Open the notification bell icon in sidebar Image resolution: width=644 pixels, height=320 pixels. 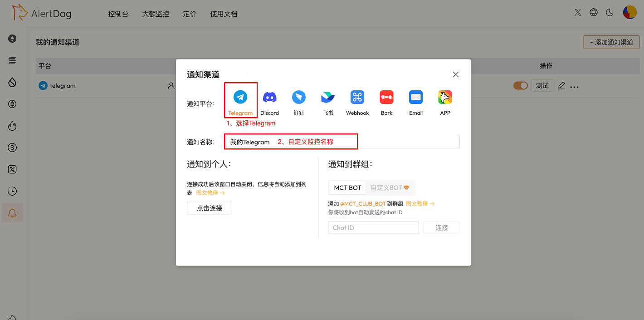coord(12,212)
